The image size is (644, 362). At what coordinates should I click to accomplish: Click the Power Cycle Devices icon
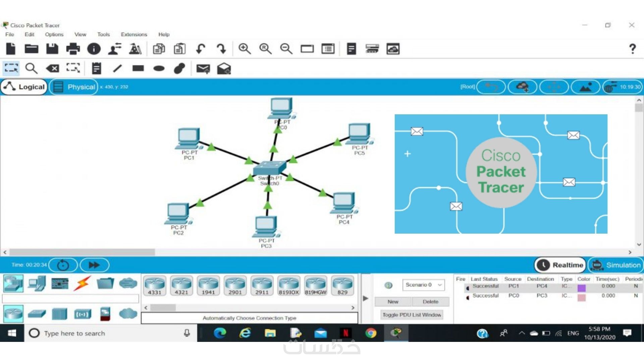click(x=63, y=265)
